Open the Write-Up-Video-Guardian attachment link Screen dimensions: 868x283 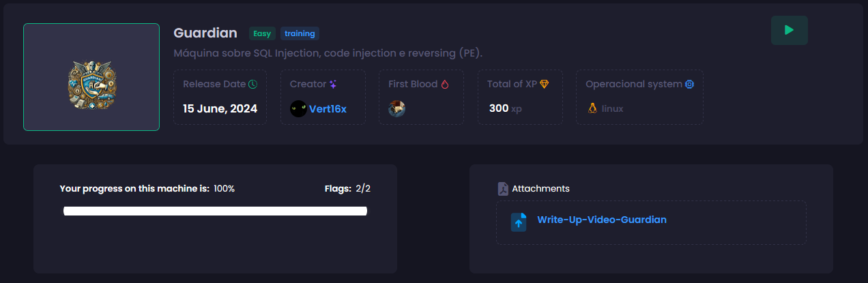click(x=601, y=220)
